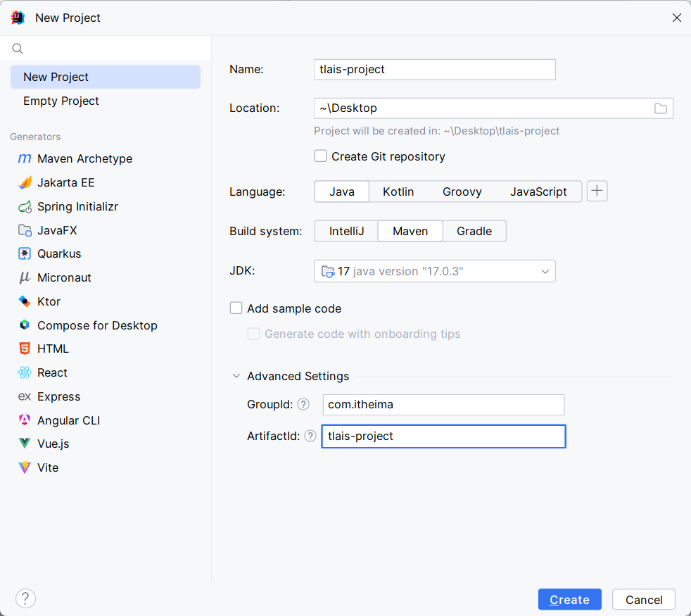The height and width of the screenshot is (616, 691).
Task: Click 'Project will be created in' hint text
Action: pyautogui.click(x=436, y=131)
